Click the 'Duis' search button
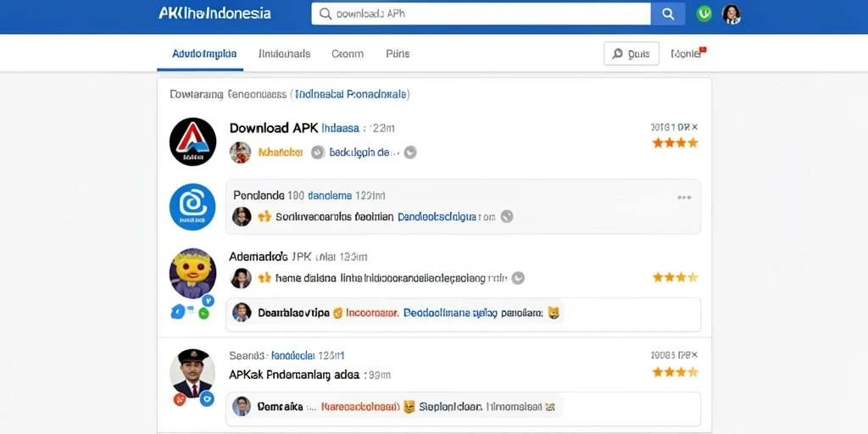The height and width of the screenshot is (434, 868). 631,53
